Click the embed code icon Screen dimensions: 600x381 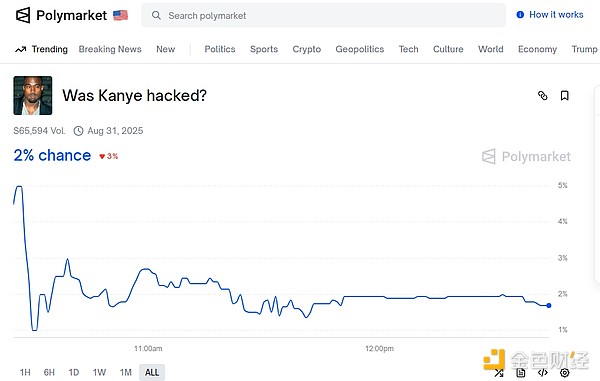click(543, 373)
